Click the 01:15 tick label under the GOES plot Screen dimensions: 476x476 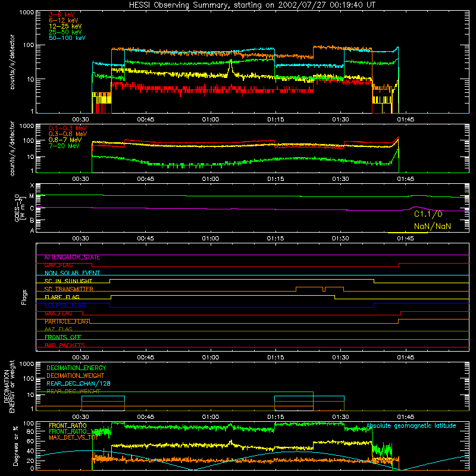(x=275, y=239)
